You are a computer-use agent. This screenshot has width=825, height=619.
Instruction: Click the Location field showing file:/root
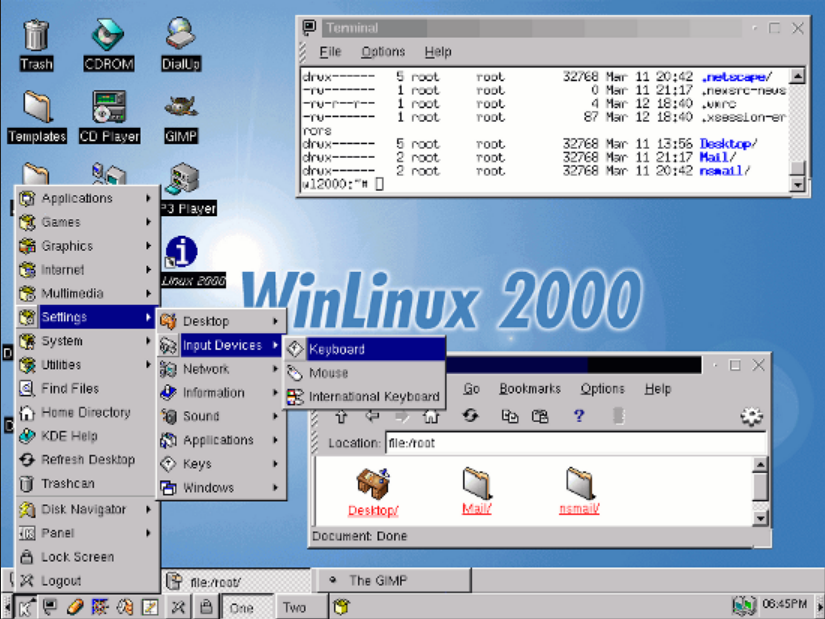coord(573,443)
